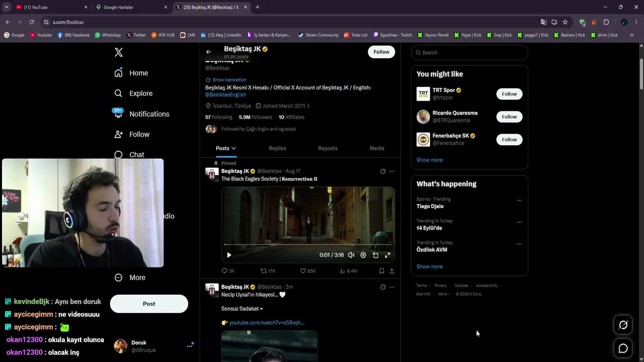Like the pinned post with 85K likes
The width and height of the screenshot is (644, 362).
(308, 271)
